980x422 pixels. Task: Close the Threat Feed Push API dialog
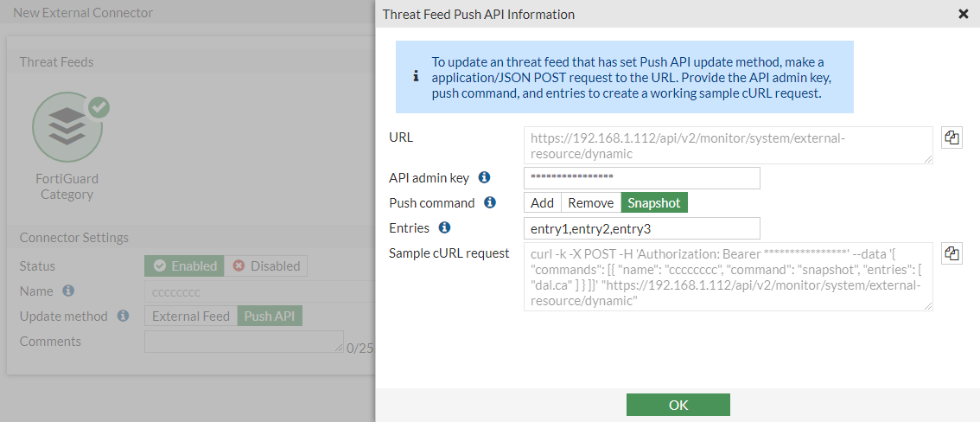tap(964, 14)
